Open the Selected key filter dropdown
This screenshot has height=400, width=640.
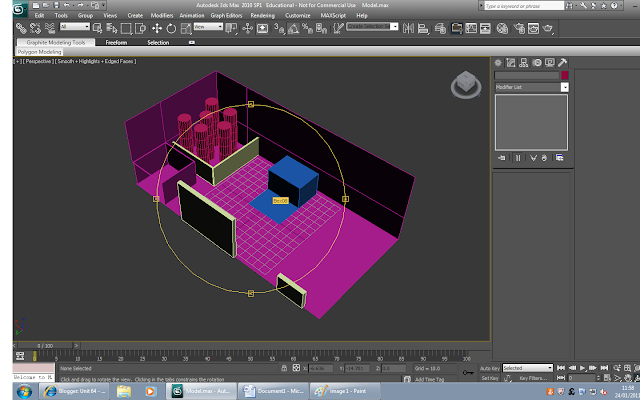pyautogui.click(x=525, y=368)
